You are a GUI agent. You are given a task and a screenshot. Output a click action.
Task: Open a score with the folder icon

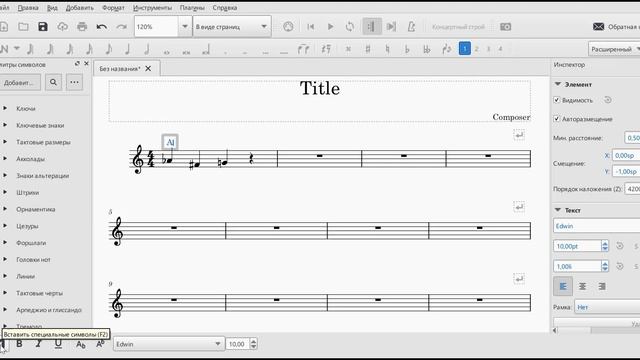point(23,27)
